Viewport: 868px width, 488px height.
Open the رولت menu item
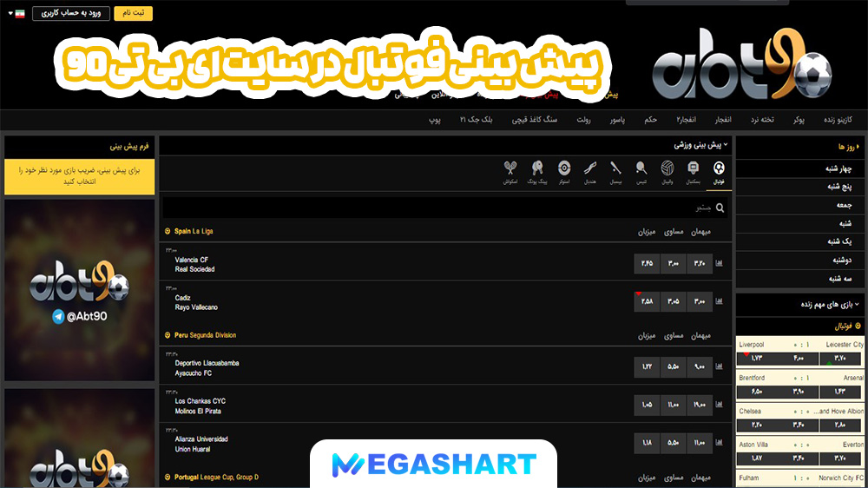[x=584, y=120]
